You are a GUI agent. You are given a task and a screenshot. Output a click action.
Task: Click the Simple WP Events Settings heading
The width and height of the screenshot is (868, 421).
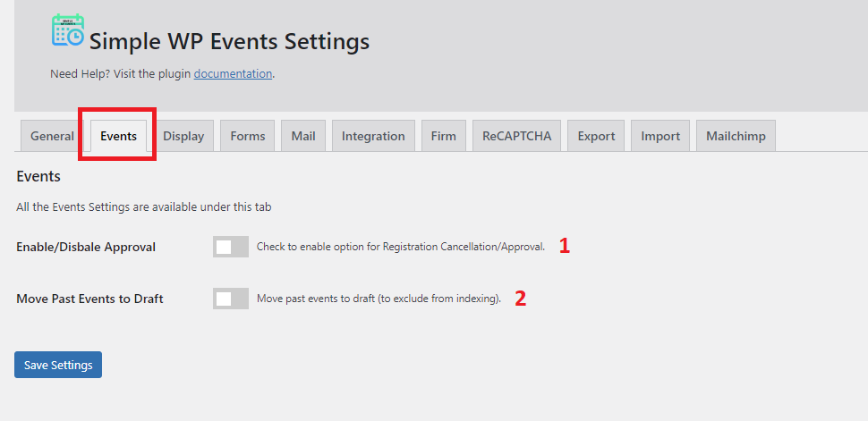coord(229,42)
